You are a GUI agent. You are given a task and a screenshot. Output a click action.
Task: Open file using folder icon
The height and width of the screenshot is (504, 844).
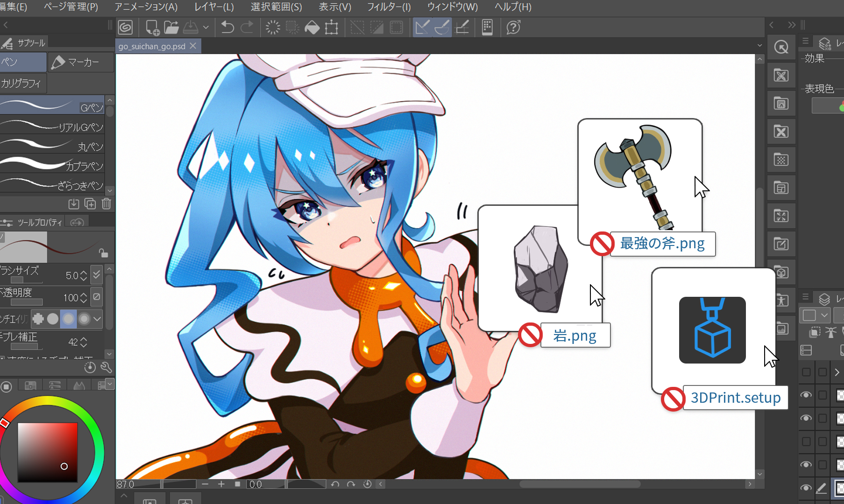pos(171,28)
